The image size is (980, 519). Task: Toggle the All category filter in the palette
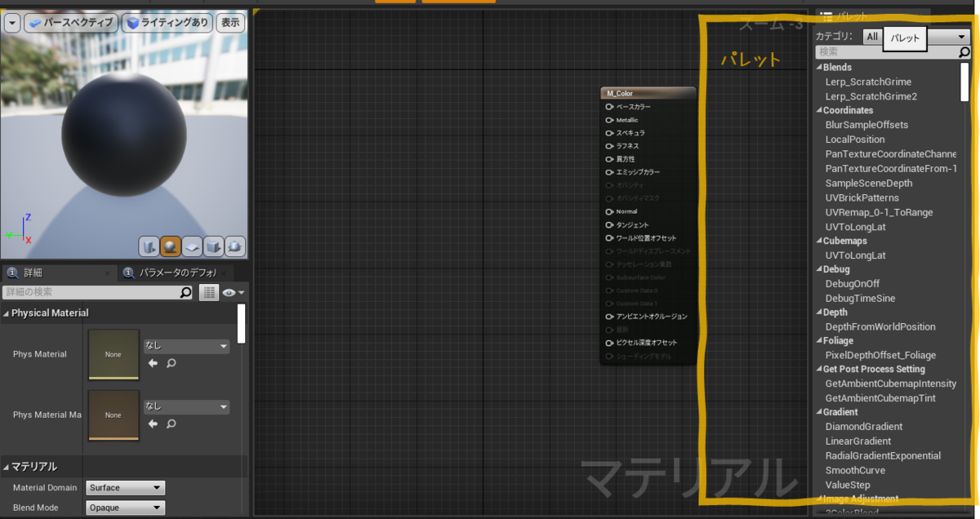(x=872, y=36)
